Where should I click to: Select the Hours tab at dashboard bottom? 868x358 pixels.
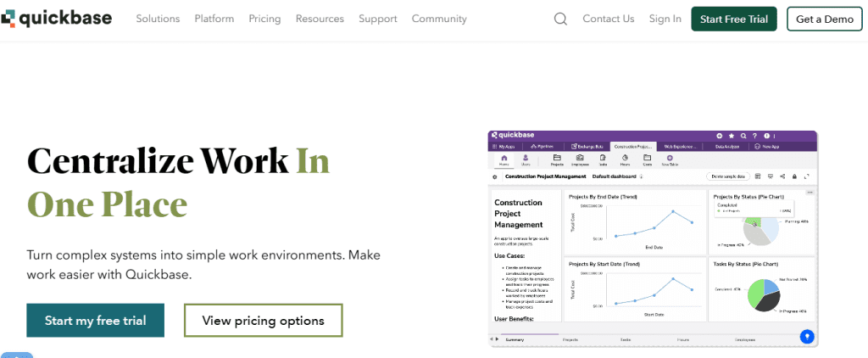click(x=683, y=339)
